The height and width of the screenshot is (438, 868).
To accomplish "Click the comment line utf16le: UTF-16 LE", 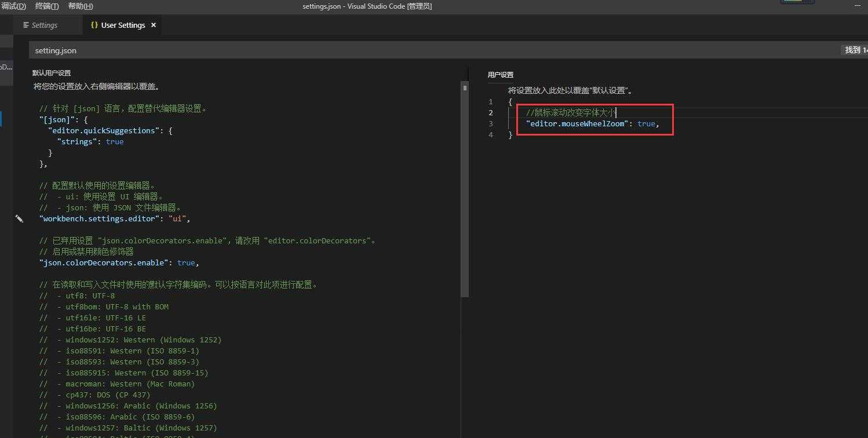I will 93,317.
